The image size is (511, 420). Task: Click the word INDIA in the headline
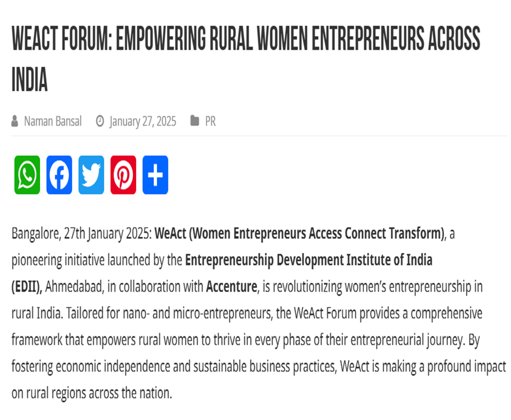30,80
